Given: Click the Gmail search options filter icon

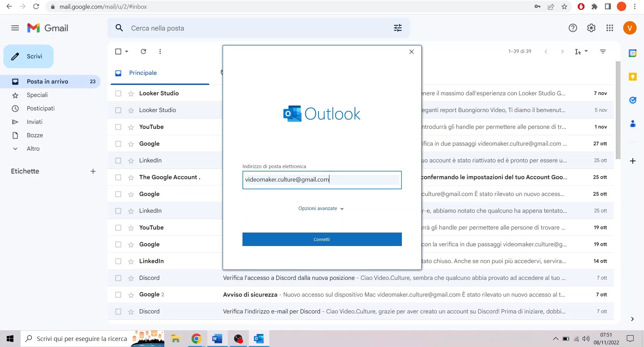Looking at the screenshot, I should click(397, 28).
